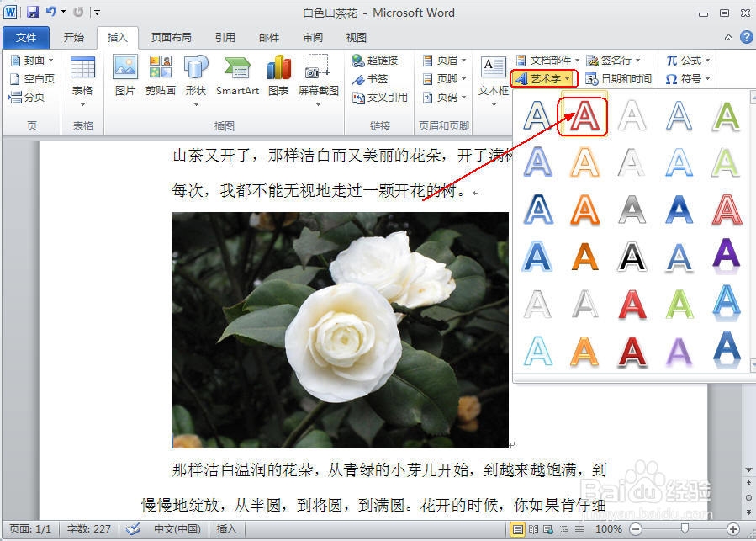
Task: Open the Customize Quick Access Toolbar arrow
Action: [97, 12]
